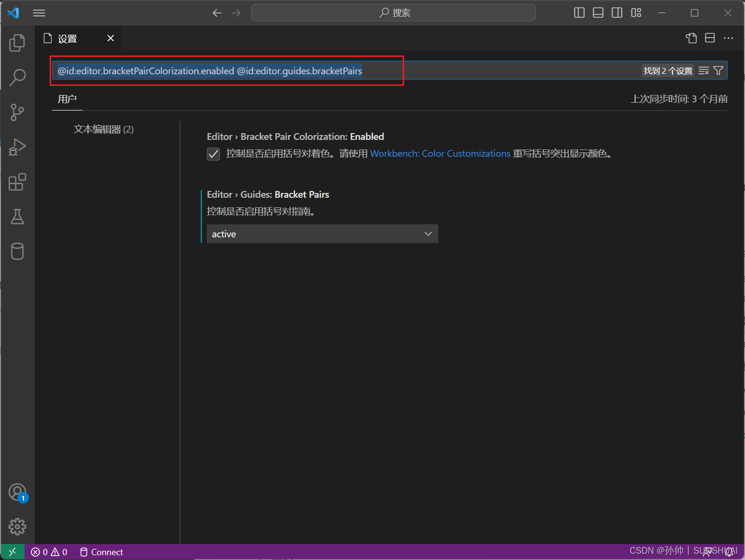
Task: Open editor more actions ellipsis menu
Action: (x=729, y=38)
